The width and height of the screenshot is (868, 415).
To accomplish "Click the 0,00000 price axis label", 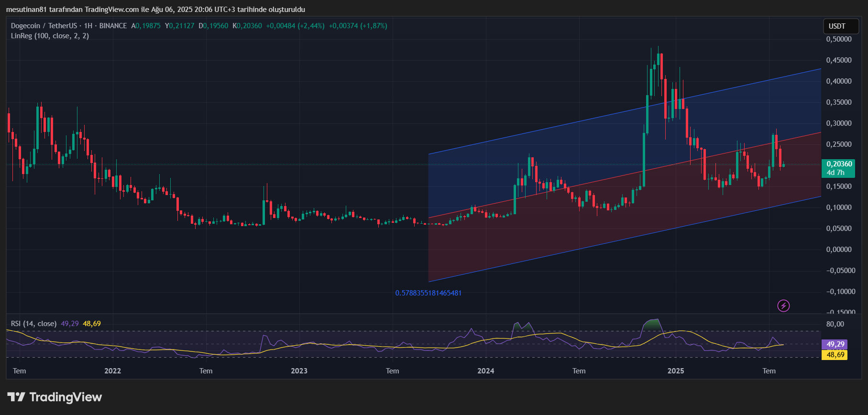I will pyautogui.click(x=839, y=250).
